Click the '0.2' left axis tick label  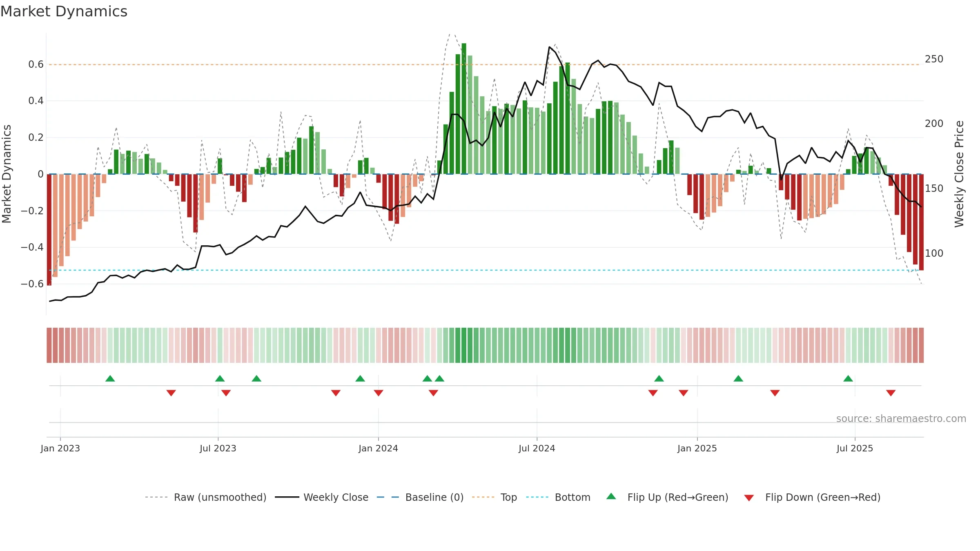(36, 138)
